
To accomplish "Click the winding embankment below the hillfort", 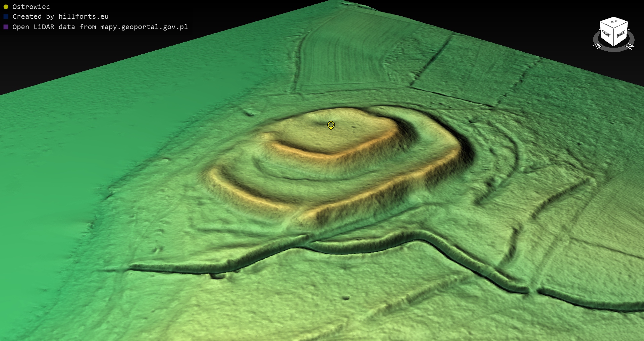I will tap(362, 246).
